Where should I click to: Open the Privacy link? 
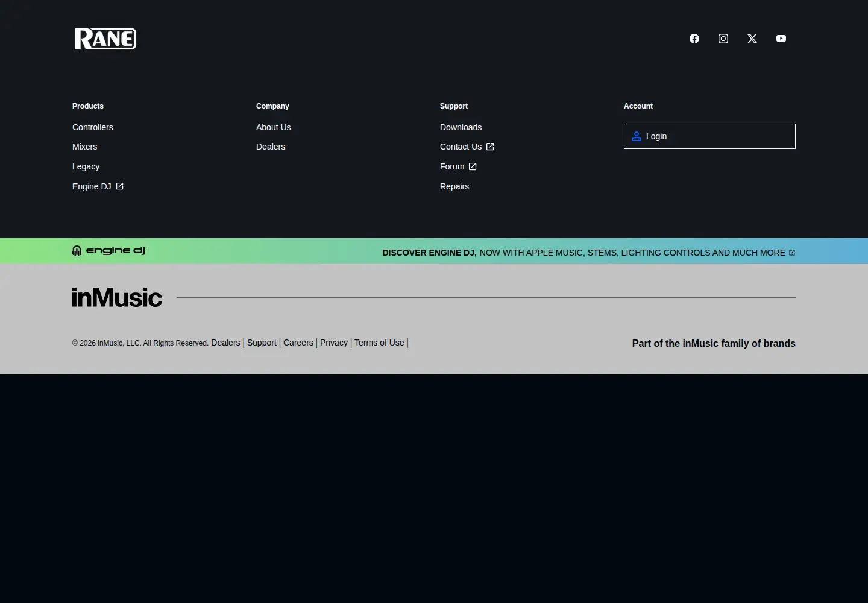(334, 343)
